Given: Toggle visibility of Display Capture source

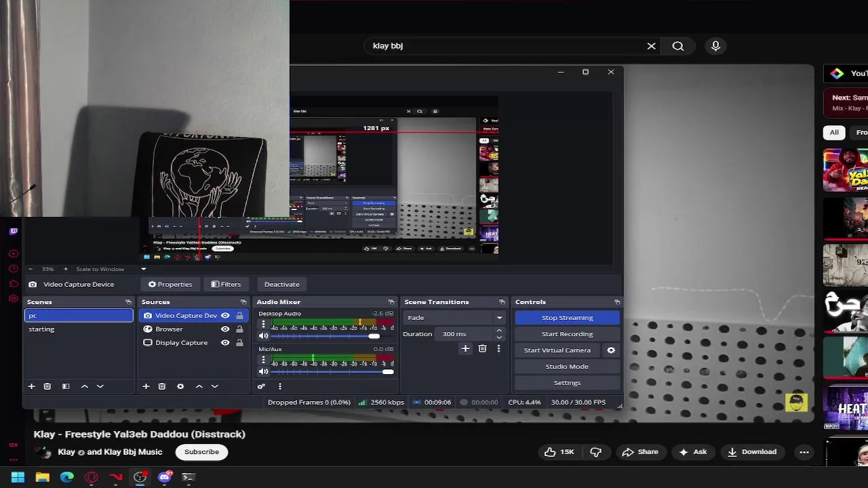Looking at the screenshot, I should point(225,343).
